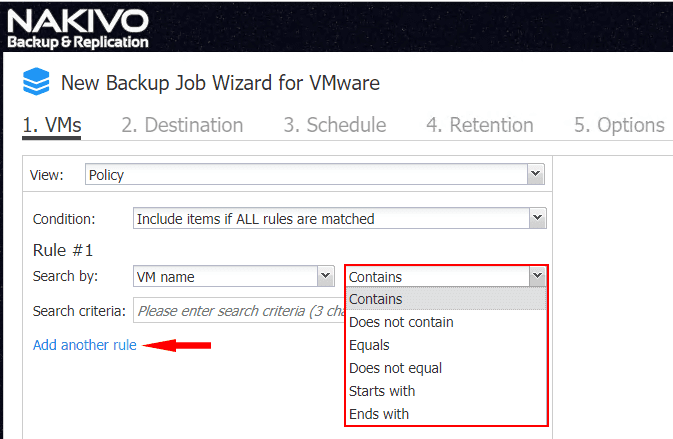This screenshot has width=673, height=439.
Task: Switch to the 1. VMs step tab
Action: [52, 125]
